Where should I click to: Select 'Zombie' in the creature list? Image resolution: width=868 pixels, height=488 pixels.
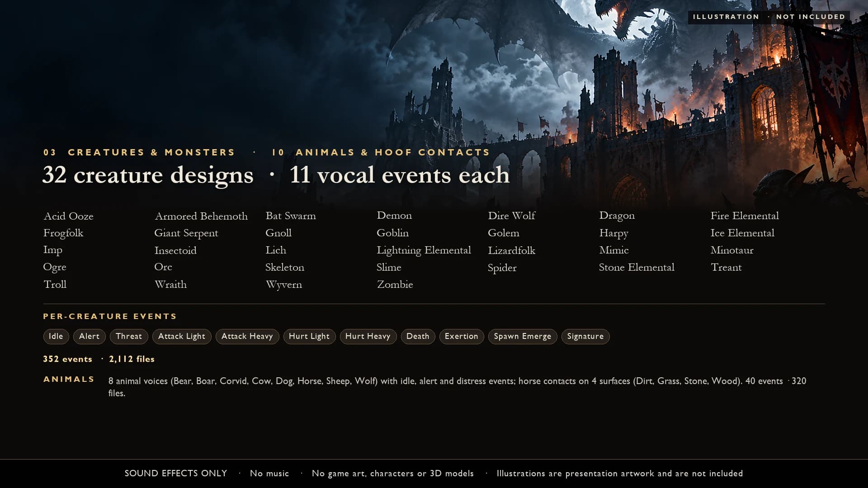395,285
